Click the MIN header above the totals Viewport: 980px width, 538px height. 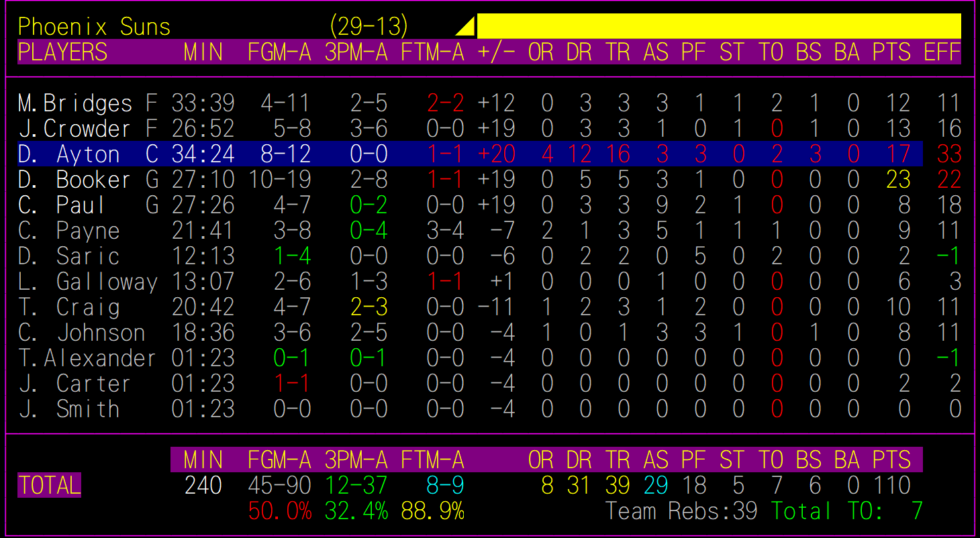point(203,460)
